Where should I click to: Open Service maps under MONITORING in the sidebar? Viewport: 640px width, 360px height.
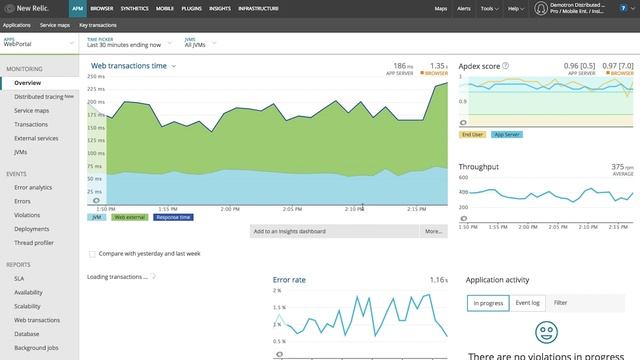(31, 111)
